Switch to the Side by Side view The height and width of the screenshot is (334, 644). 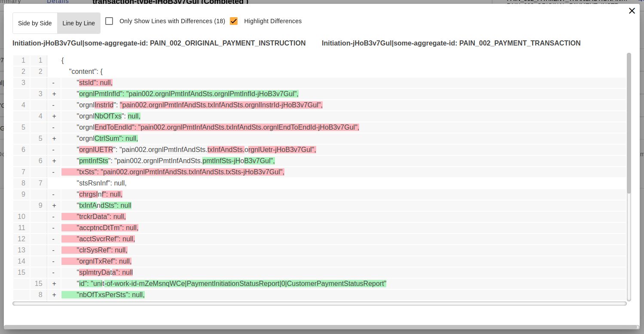click(35, 23)
